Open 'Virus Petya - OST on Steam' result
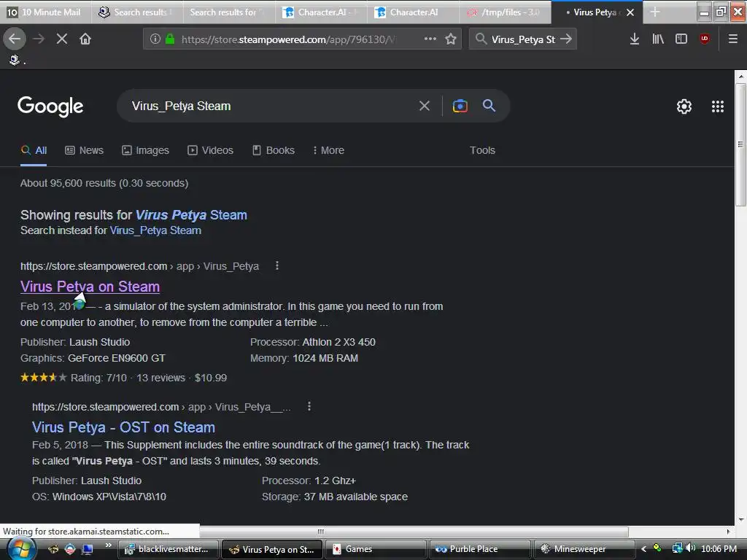 coord(123,427)
